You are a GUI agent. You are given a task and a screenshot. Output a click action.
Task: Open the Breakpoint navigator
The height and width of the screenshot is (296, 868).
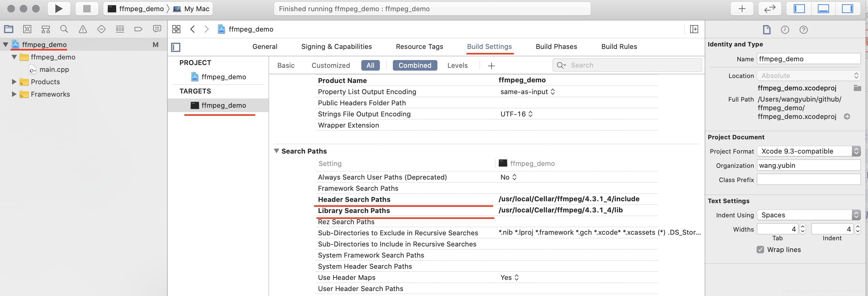138,29
